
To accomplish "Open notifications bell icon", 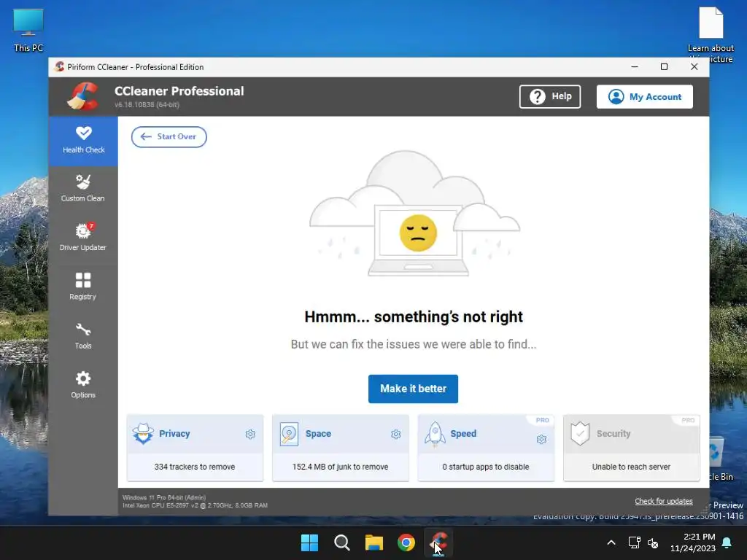I will [x=727, y=542].
